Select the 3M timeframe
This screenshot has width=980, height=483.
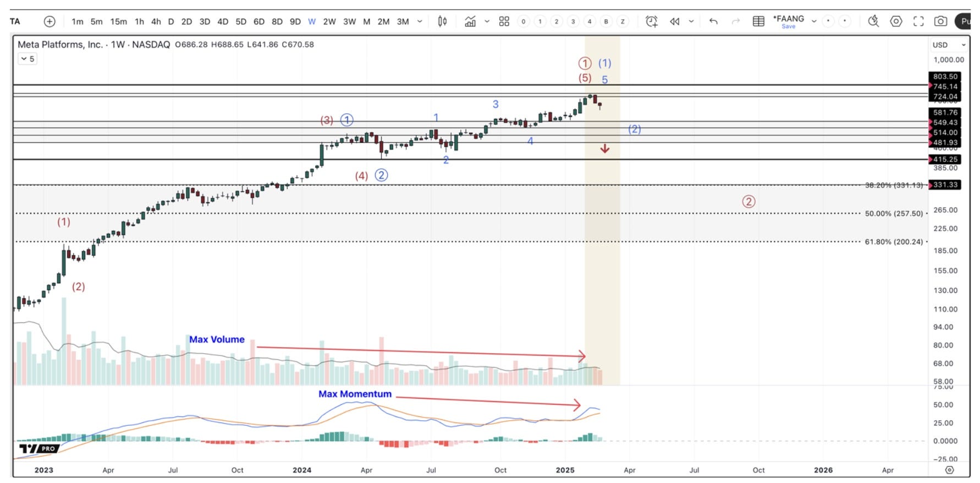coord(403,21)
